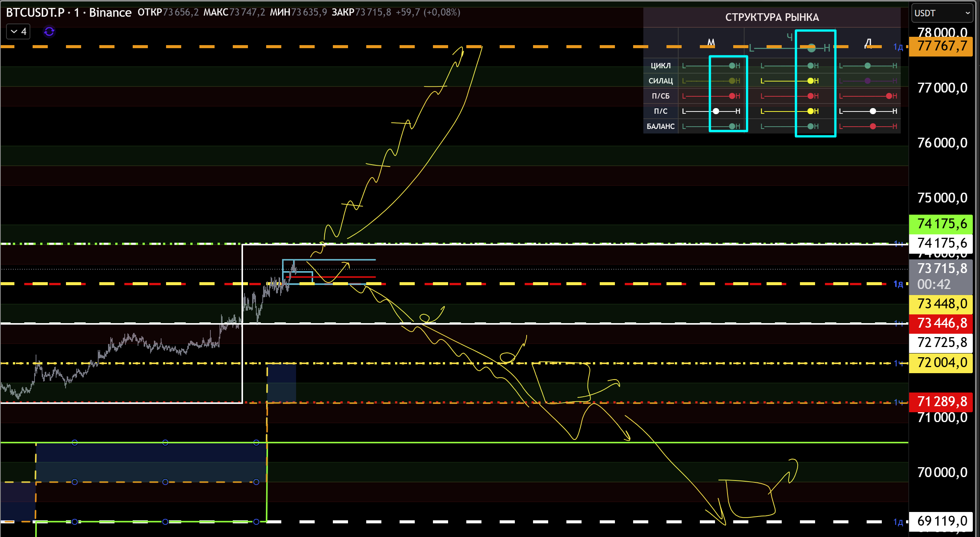
Task: Click the BTCUSDT.P symbol title
Action: click(35, 13)
